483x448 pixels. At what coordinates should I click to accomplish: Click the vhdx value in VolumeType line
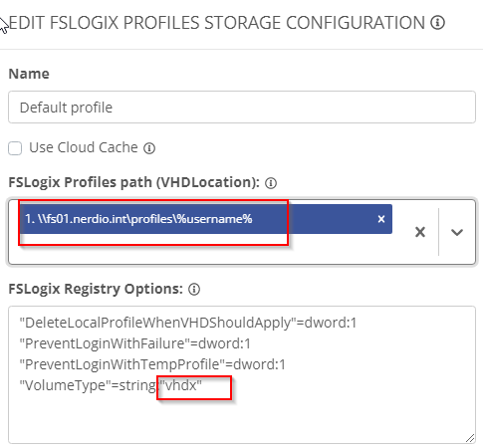180,385
